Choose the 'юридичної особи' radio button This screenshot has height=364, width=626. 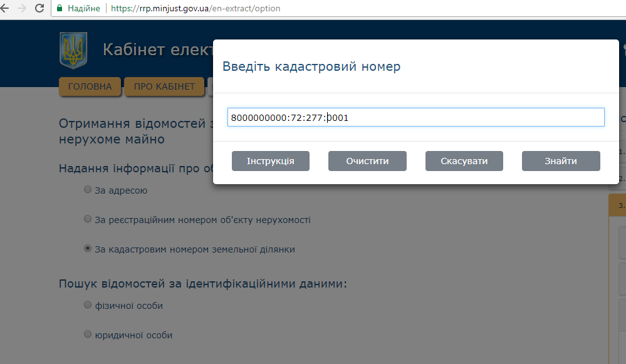(88, 335)
